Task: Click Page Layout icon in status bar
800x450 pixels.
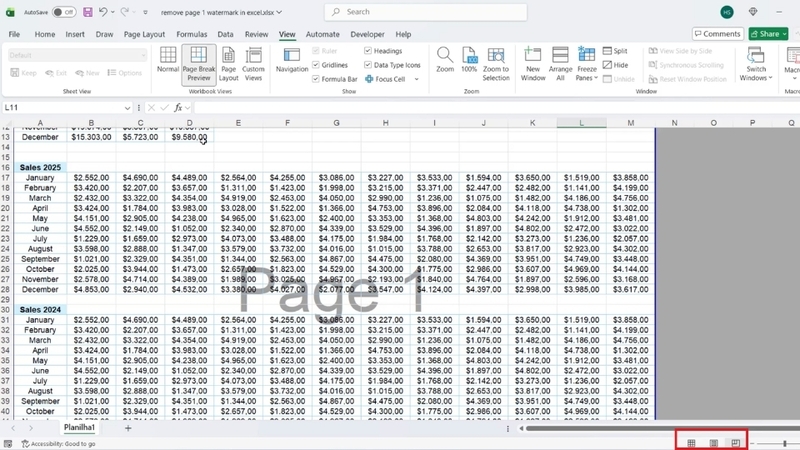Action: (x=713, y=443)
